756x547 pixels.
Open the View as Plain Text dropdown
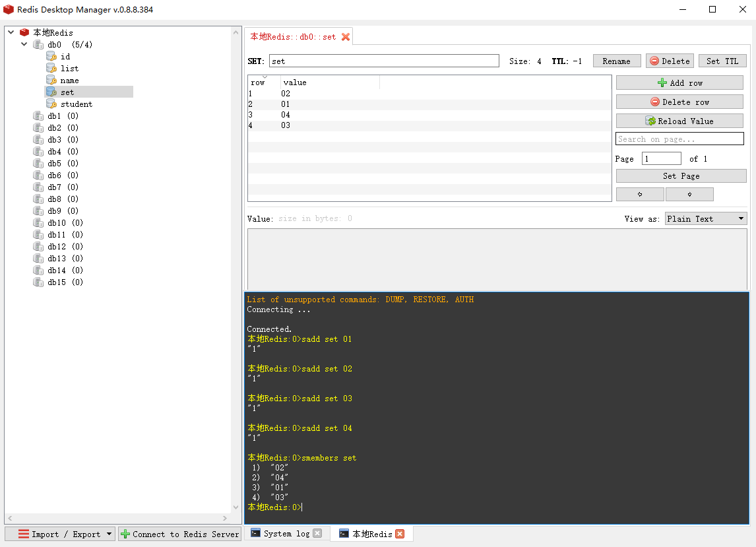706,218
